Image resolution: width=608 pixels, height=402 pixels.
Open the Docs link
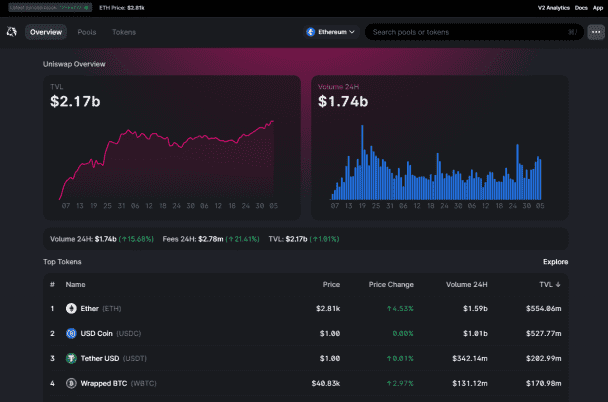pyautogui.click(x=581, y=8)
